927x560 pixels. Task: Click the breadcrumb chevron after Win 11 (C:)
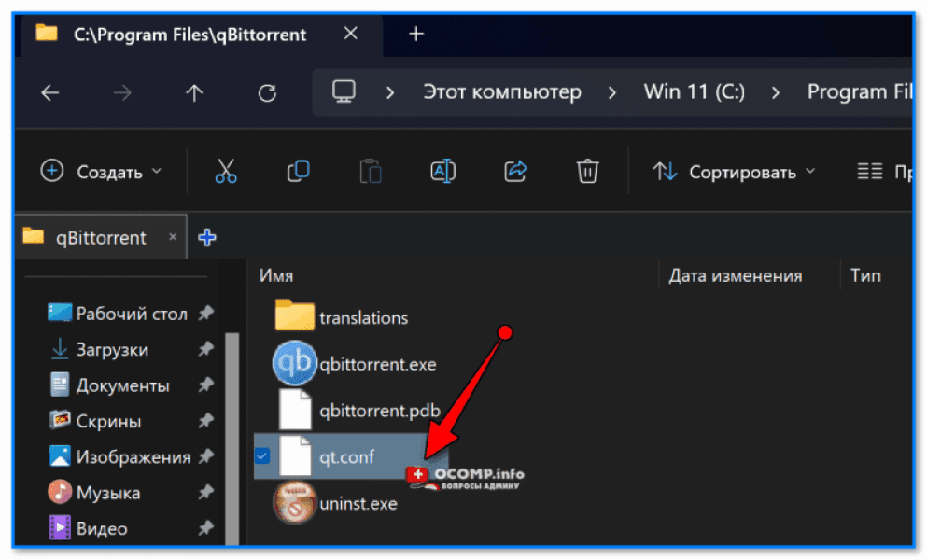775,92
